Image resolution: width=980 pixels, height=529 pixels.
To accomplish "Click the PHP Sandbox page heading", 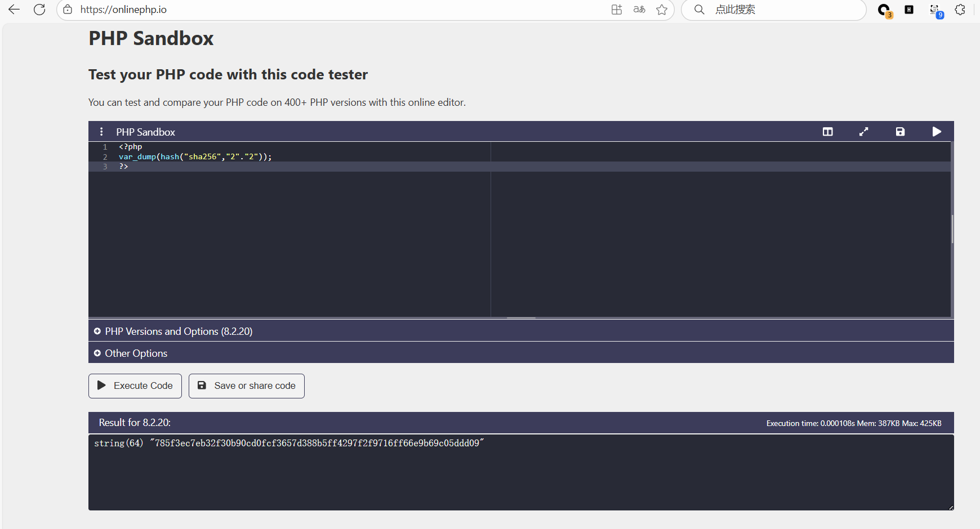I will (151, 38).
